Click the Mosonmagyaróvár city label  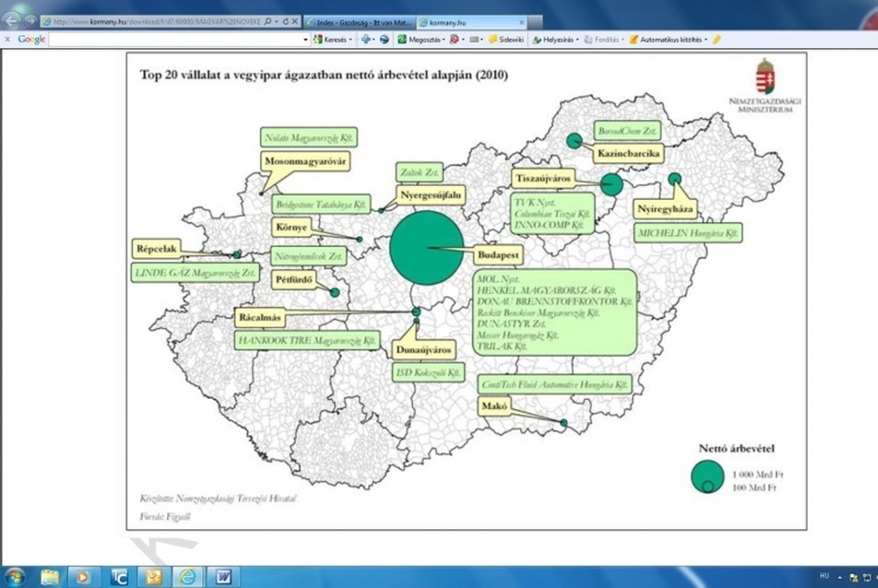point(306,161)
